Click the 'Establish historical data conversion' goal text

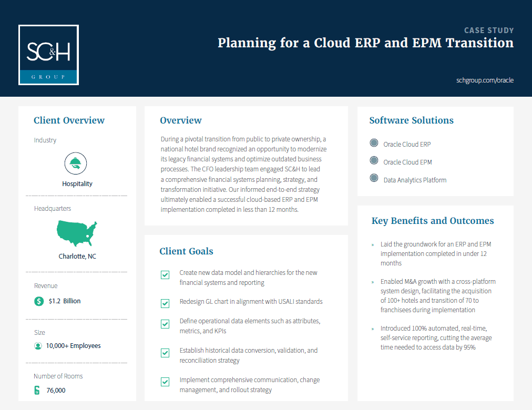coord(249,355)
